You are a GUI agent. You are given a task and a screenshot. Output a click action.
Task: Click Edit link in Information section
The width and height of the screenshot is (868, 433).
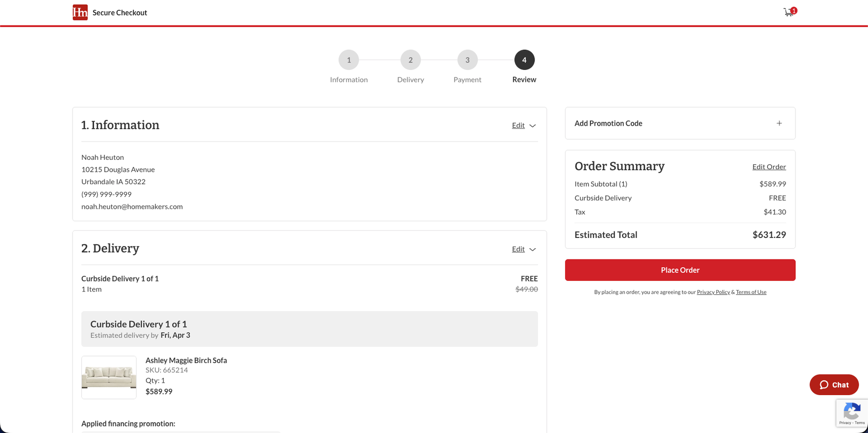518,126
